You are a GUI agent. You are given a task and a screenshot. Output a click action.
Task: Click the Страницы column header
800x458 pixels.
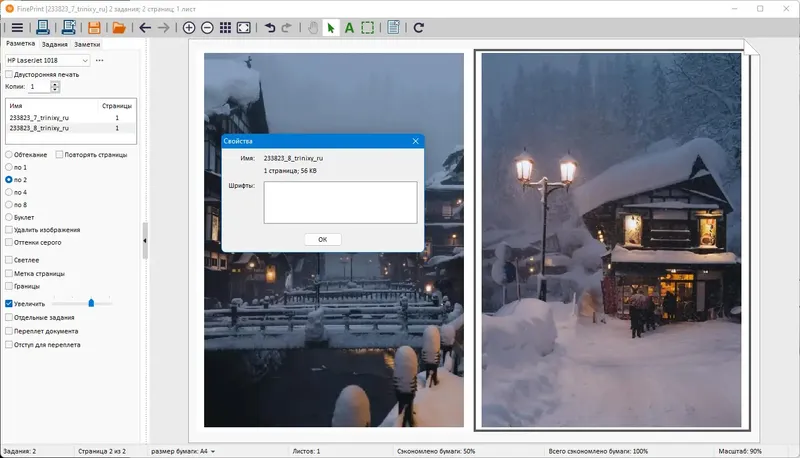[x=117, y=106]
